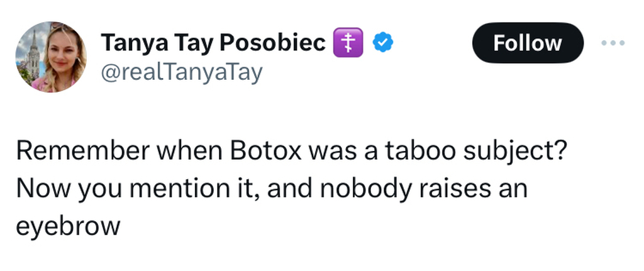The width and height of the screenshot is (644, 271).
Task: Click the tweet line starting with Now you mention
Action: click(272, 189)
